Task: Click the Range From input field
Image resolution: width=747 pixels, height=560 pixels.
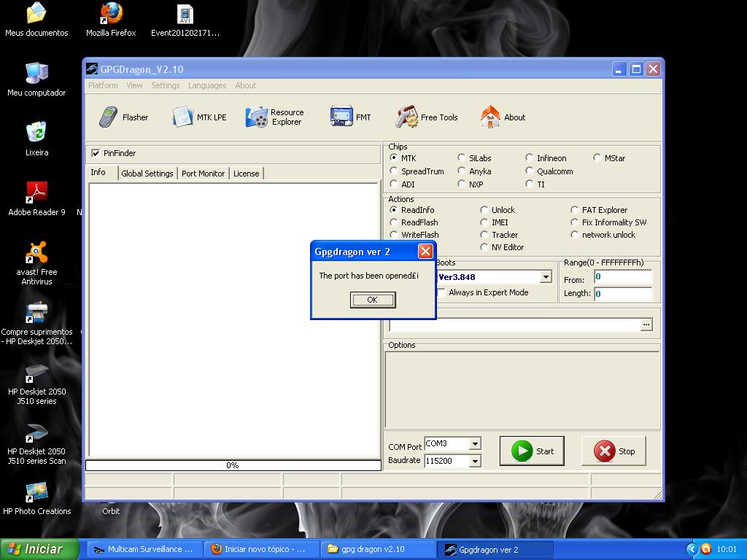Action: 623,276
